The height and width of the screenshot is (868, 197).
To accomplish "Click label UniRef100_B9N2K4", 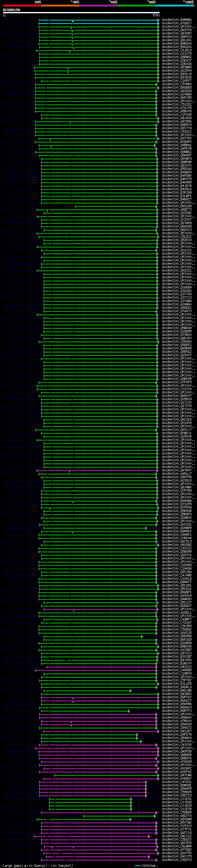I will click(177, 43).
